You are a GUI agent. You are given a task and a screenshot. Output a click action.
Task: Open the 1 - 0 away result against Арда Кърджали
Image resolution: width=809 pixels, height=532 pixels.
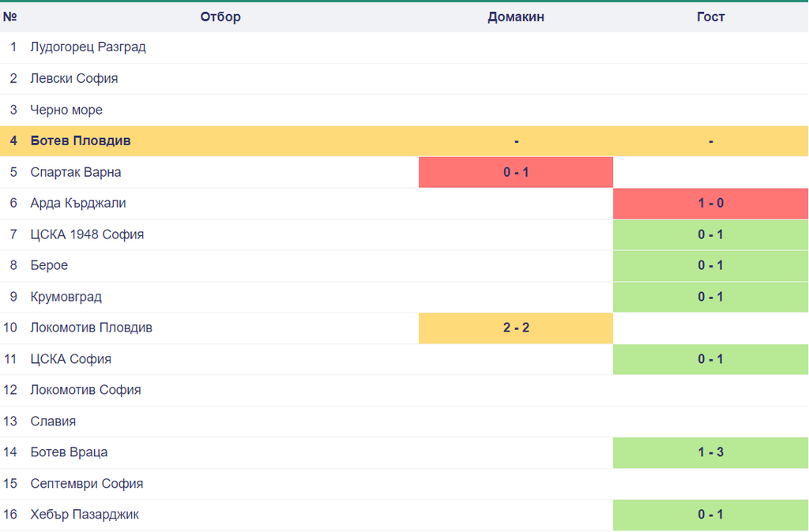710,203
